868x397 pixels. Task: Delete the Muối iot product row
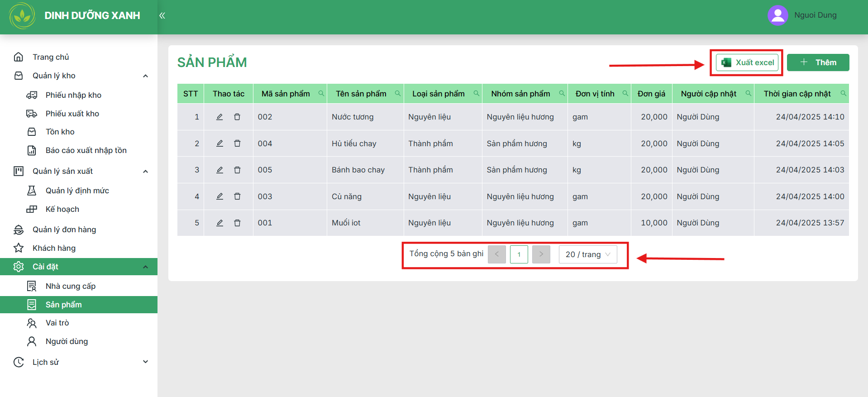tap(237, 223)
